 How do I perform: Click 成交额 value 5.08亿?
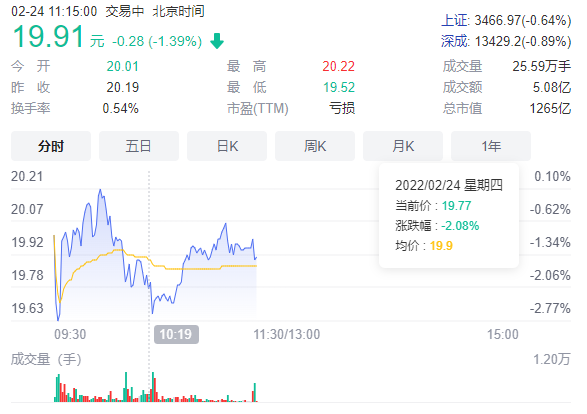[552, 87]
